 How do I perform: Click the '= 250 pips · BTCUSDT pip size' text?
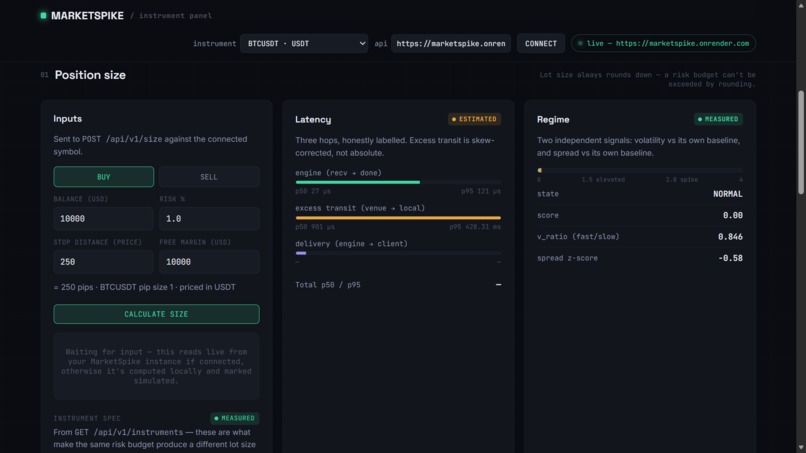coord(144,287)
